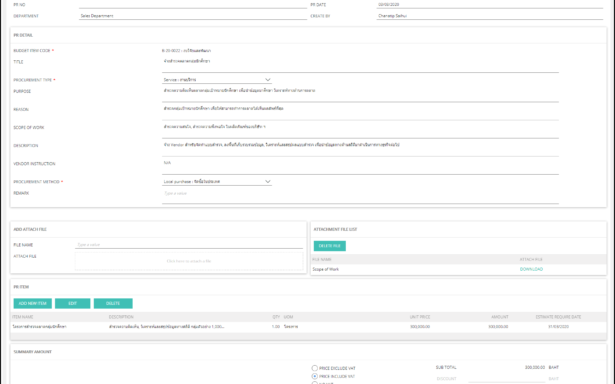Click the budget item code value text

click(186, 51)
